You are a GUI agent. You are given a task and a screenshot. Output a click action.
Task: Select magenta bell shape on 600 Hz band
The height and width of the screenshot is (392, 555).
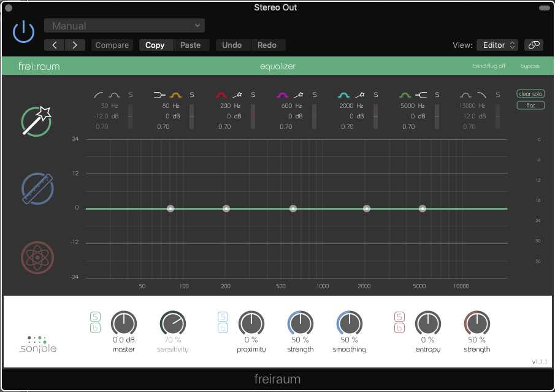(283, 94)
